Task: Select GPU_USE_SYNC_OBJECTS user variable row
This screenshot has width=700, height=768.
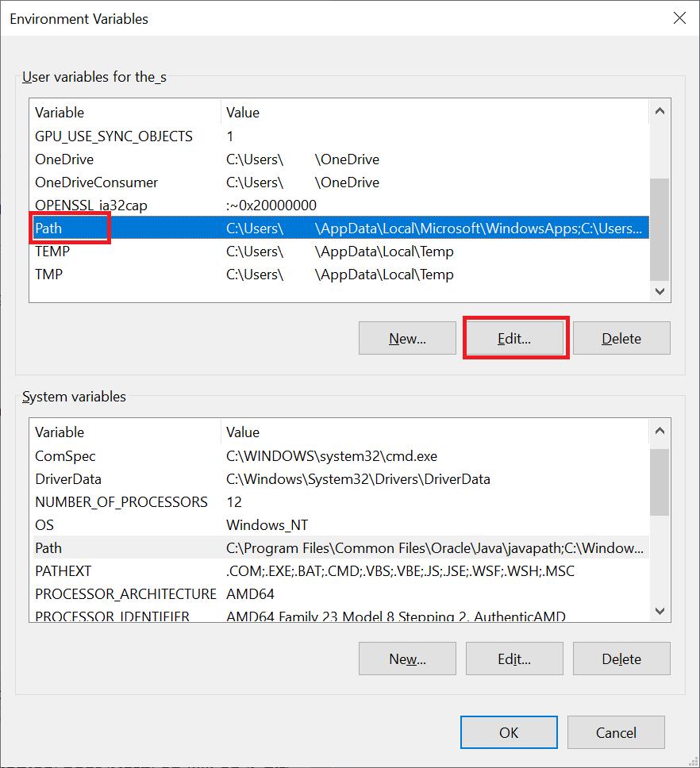Action: (341, 136)
